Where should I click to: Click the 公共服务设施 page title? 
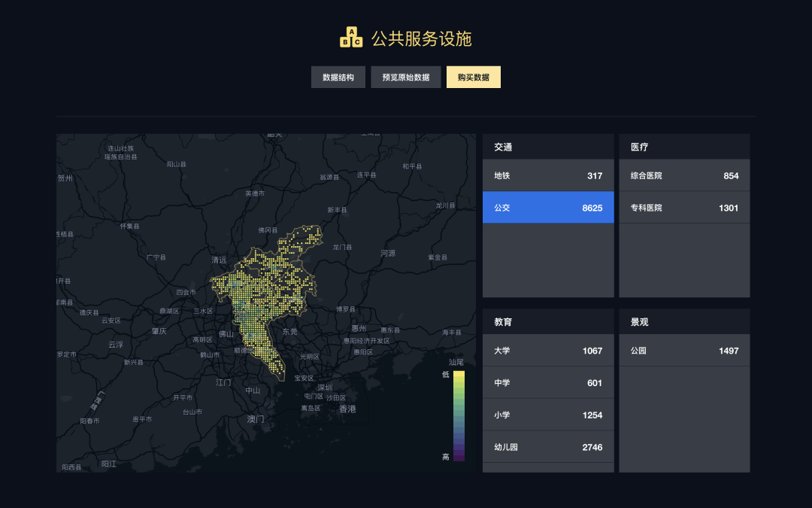422,38
